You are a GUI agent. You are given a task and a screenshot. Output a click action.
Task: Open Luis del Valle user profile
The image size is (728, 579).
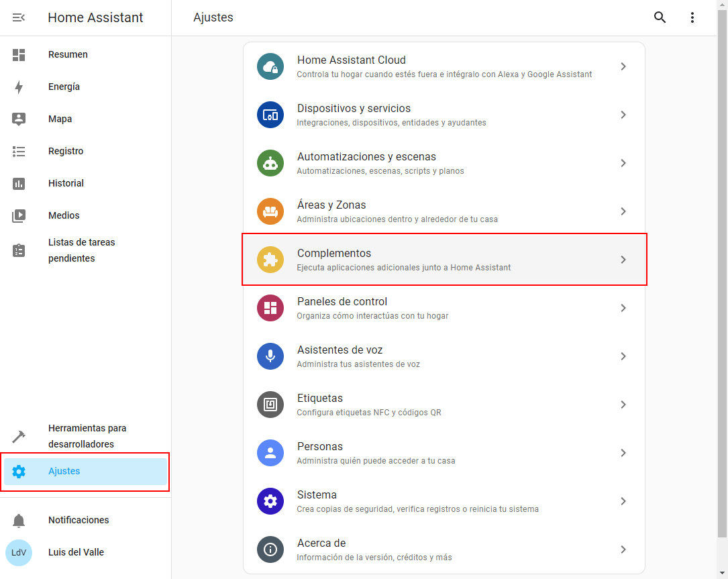pyautogui.click(x=76, y=552)
